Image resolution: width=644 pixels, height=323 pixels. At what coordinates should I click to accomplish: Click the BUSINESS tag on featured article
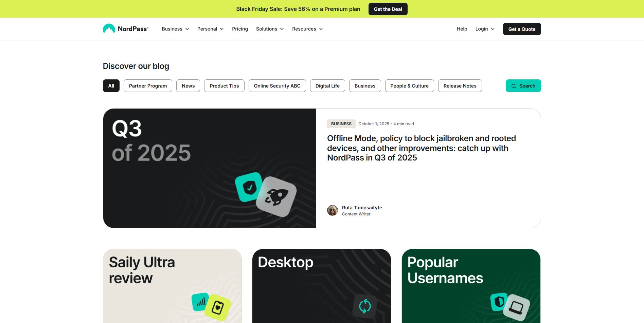click(341, 124)
